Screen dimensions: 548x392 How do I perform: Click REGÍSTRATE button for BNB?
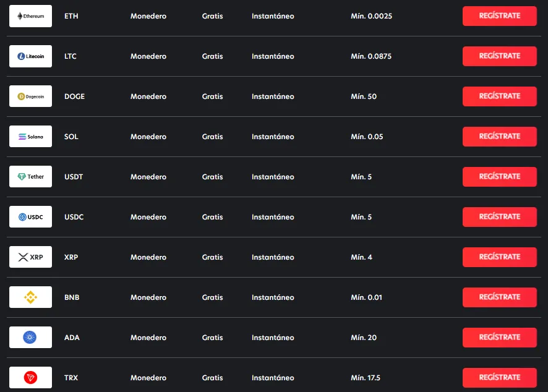pos(499,297)
